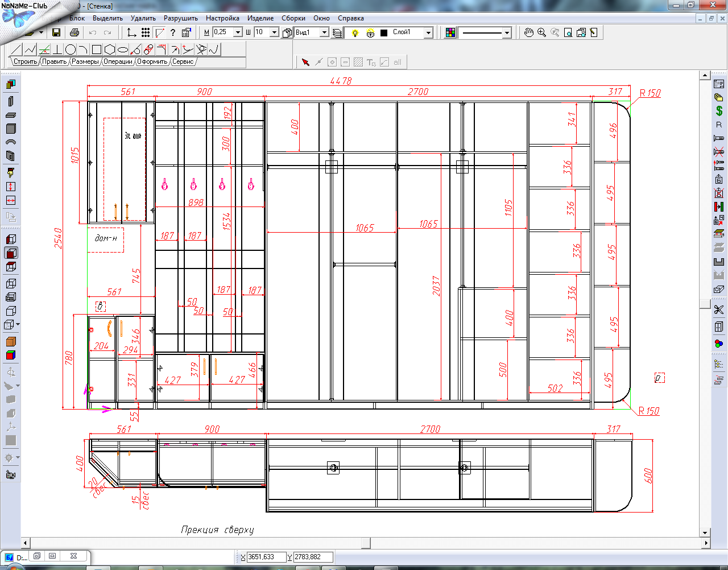Screen dimensions: 728x570
Task: Toggle the layer lock icon
Action: pos(370,32)
